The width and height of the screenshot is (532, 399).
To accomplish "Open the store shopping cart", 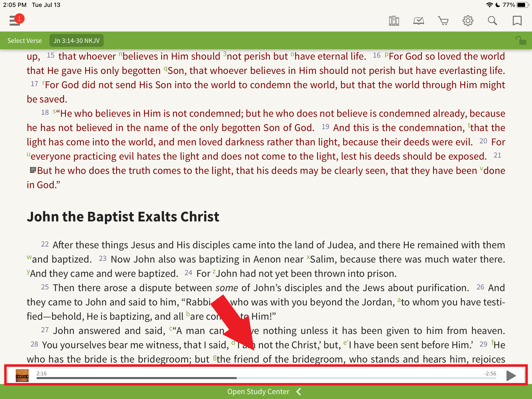I will (x=443, y=21).
